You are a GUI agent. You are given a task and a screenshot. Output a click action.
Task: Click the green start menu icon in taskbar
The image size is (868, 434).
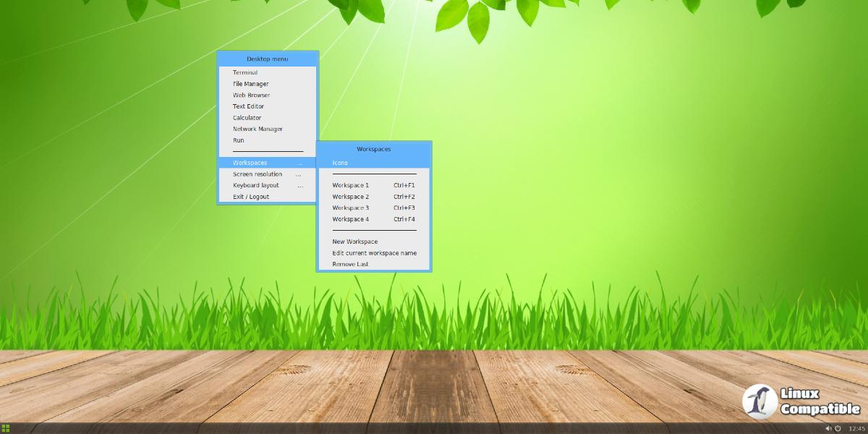(6, 428)
